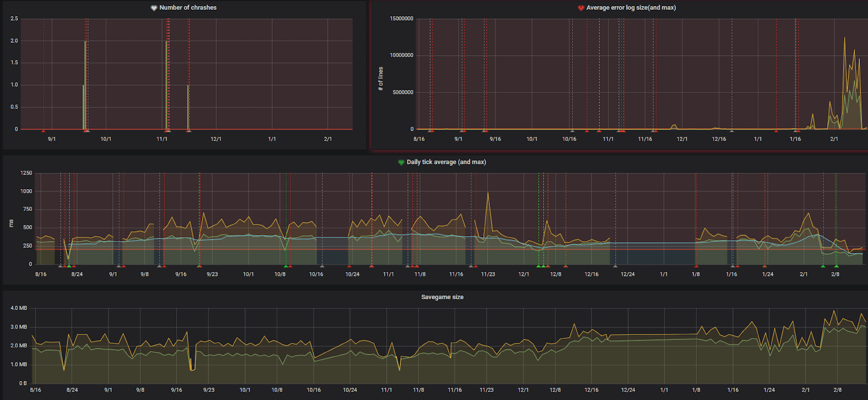Click the red broken-heart alert icon on error log panel
868x400 pixels.
click(x=581, y=8)
